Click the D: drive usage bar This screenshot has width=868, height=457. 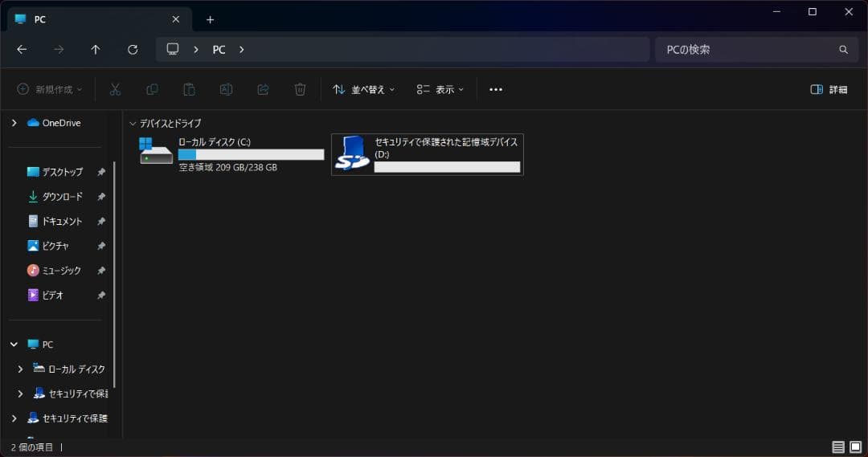(x=448, y=167)
